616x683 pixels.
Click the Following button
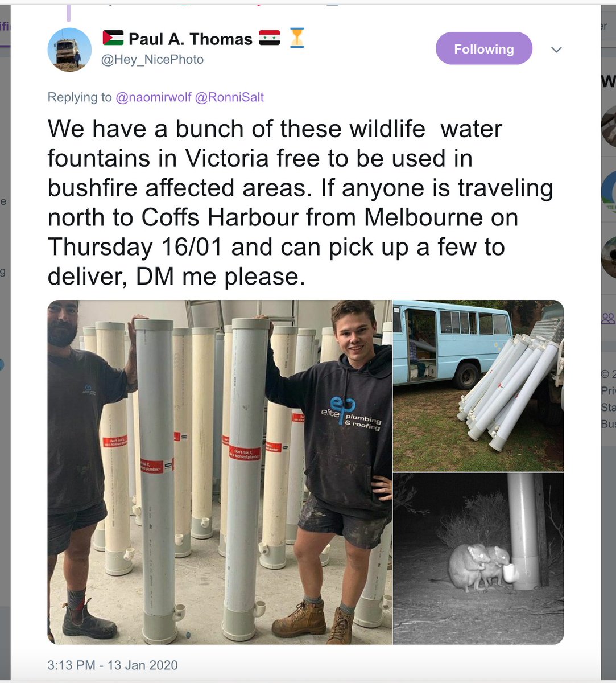[483, 49]
